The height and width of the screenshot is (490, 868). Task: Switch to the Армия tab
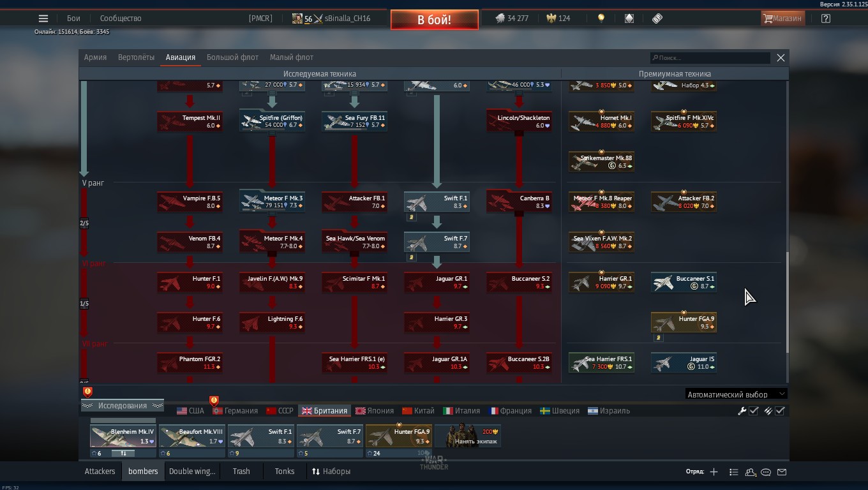[x=95, y=57]
